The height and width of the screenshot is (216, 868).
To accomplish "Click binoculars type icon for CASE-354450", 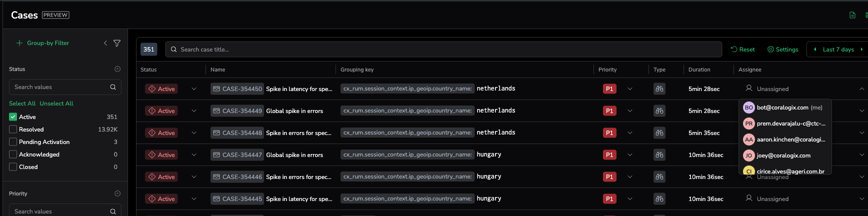I will (659, 89).
